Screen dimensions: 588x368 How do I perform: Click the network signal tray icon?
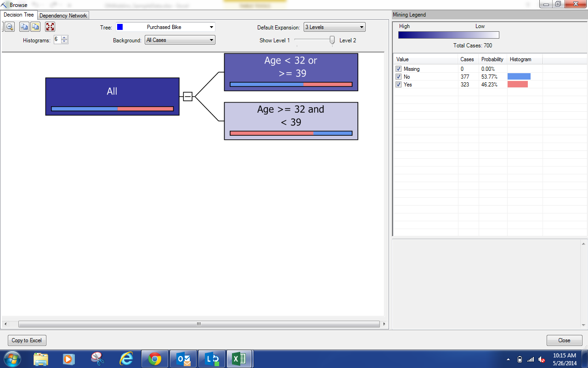pos(531,359)
